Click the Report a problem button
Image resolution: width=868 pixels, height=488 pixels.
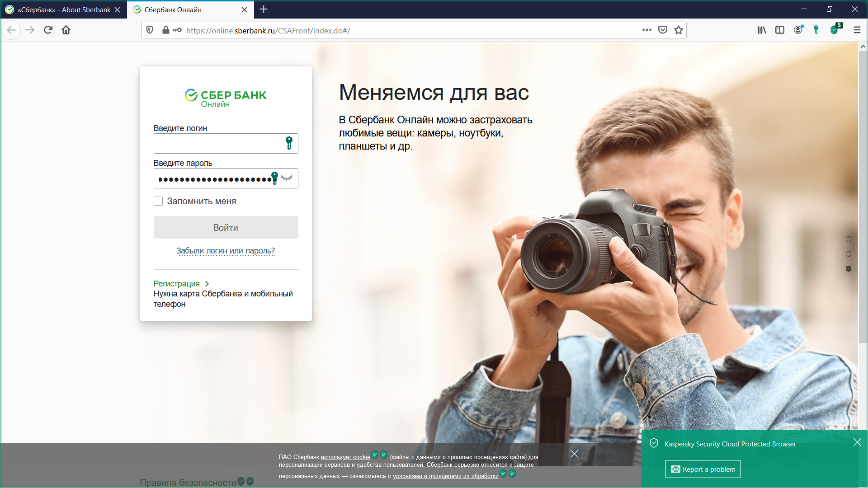703,469
